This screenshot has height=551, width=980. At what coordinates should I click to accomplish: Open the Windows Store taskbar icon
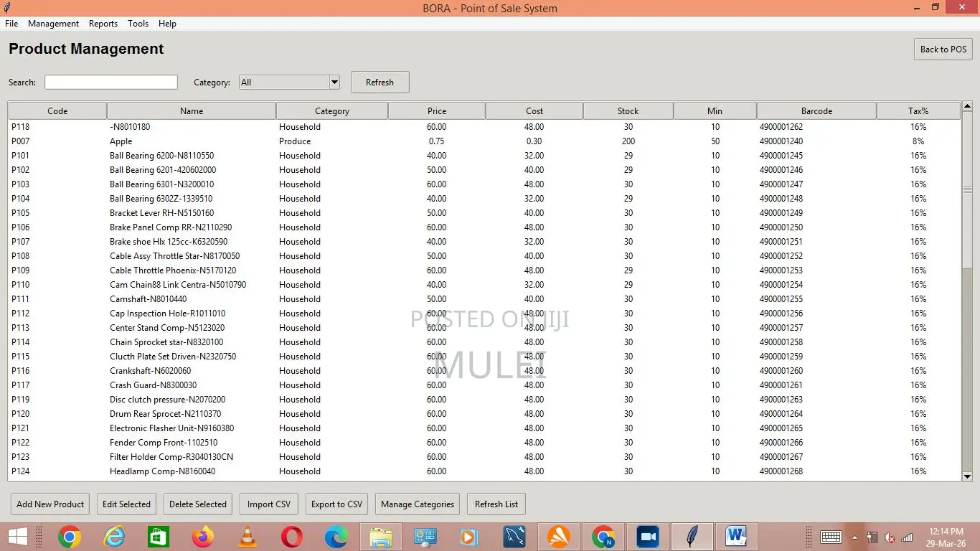click(159, 537)
